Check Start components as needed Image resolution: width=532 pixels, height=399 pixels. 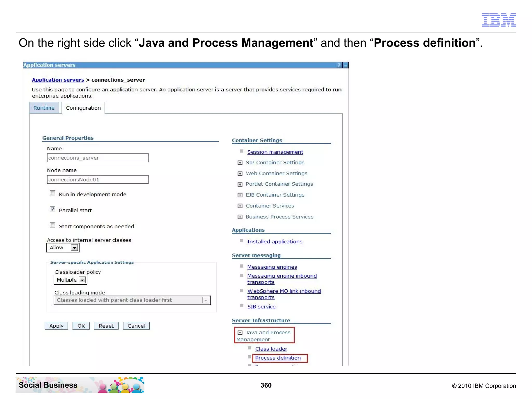click(53, 225)
